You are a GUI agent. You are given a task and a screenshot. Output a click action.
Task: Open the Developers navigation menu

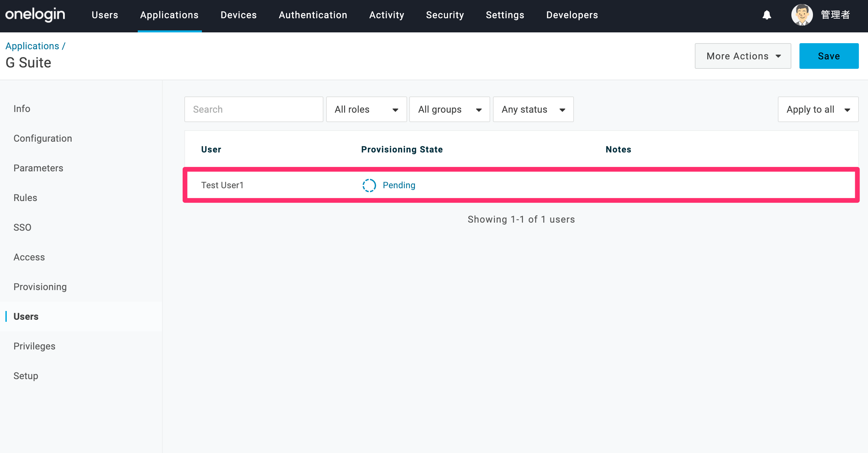[x=572, y=15]
